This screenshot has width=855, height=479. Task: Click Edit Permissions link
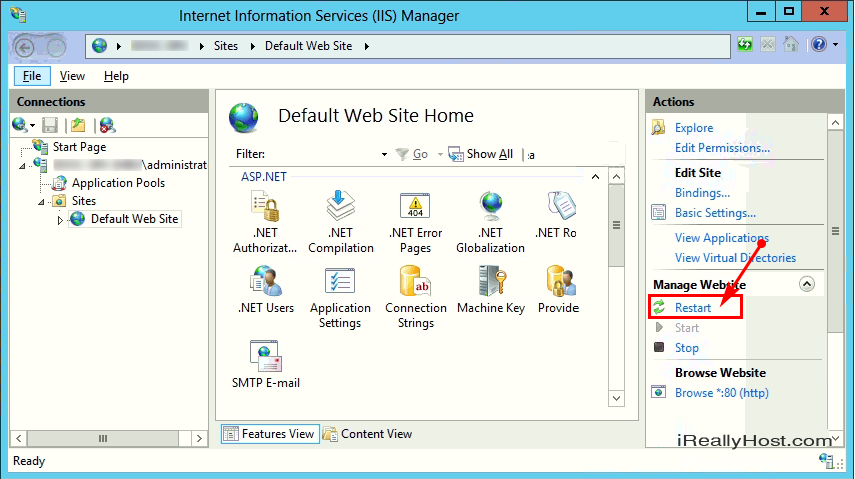click(722, 148)
